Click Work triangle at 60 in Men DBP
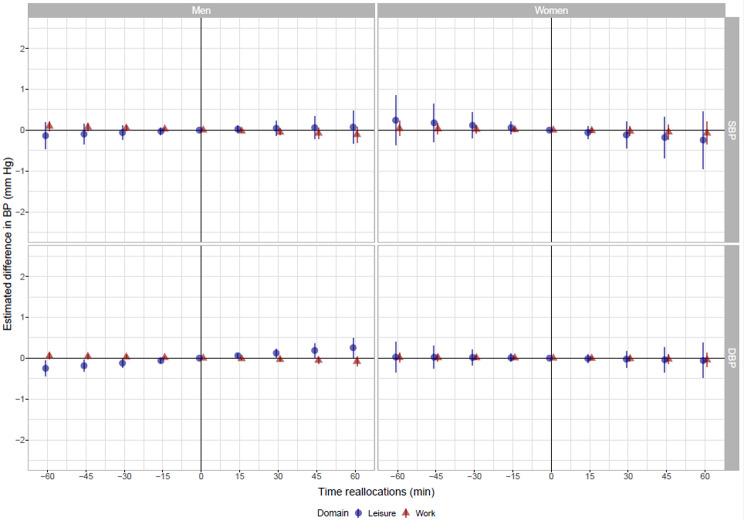 357,362
